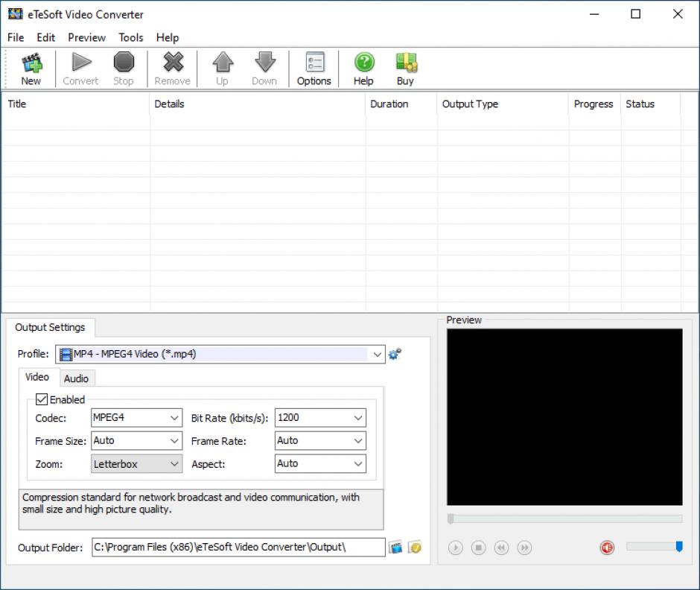
Task: Click the Buy toolbar icon
Action: pyautogui.click(x=405, y=69)
